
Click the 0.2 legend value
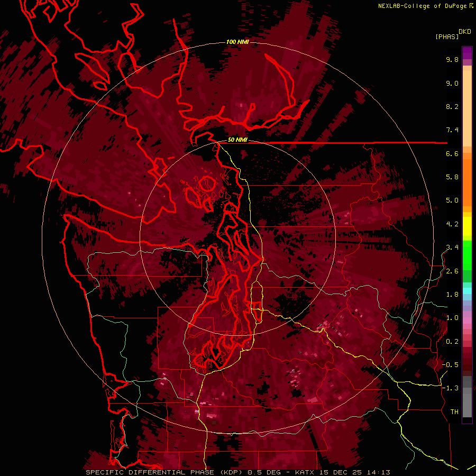tap(452, 342)
